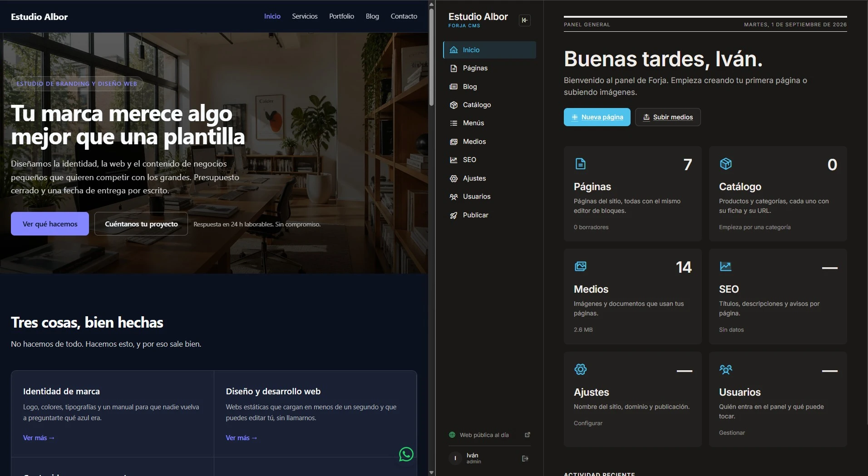Click the Ajustes card gear icon
This screenshot has height=476, width=868.
point(580,369)
